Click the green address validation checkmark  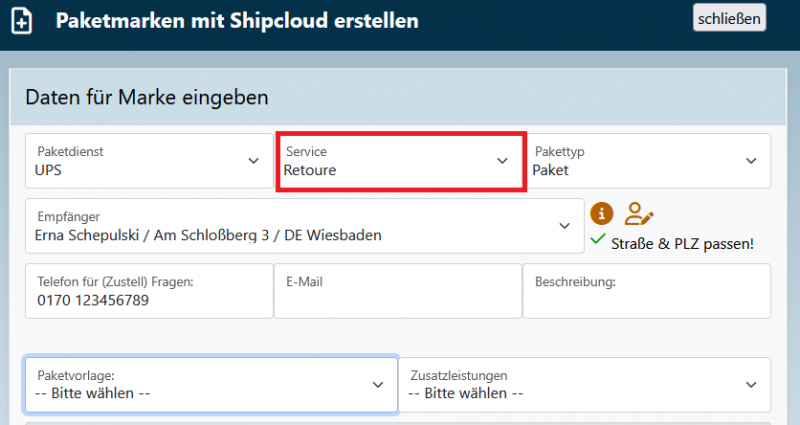point(598,241)
